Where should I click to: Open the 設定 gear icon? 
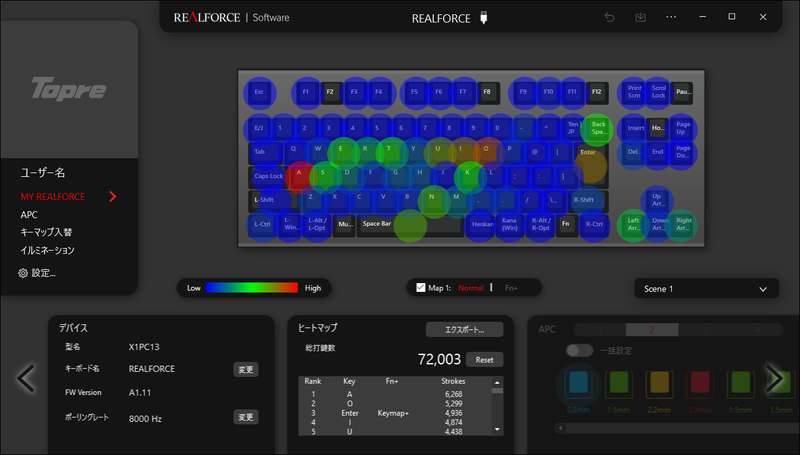point(23,273)
